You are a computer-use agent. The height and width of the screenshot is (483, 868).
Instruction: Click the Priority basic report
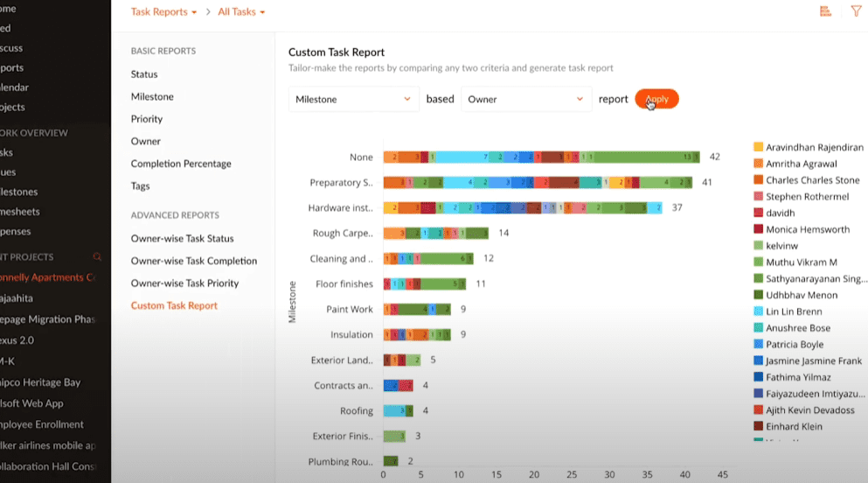pyautogui.click(x=147, y=119)
